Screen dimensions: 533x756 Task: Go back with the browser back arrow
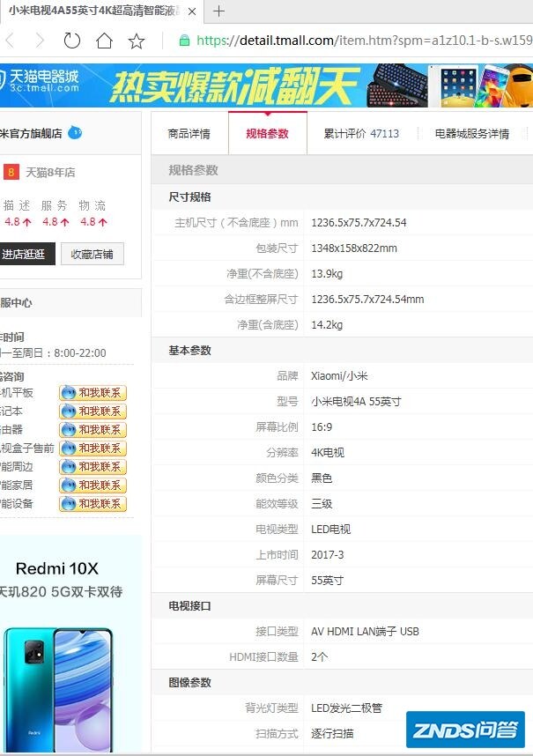pos(10,41)
